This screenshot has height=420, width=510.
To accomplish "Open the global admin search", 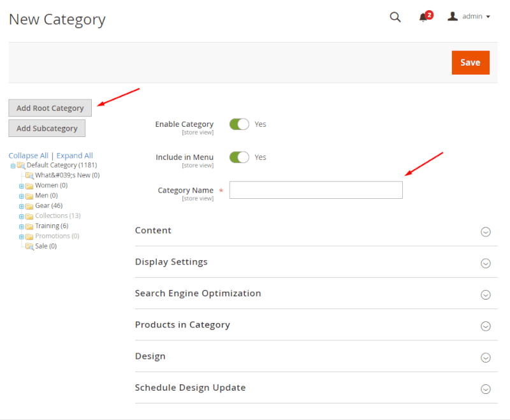I will [395, 17].
